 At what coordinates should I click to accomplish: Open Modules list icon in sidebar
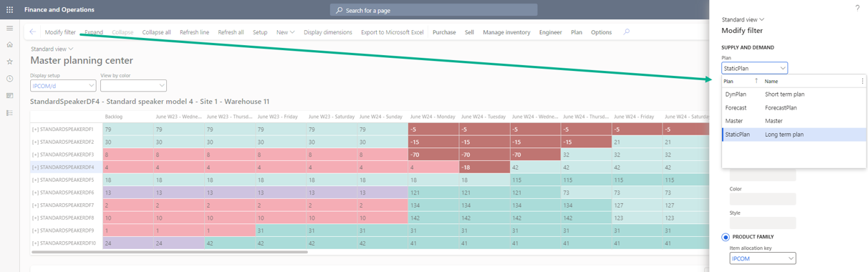pos(9,112)
